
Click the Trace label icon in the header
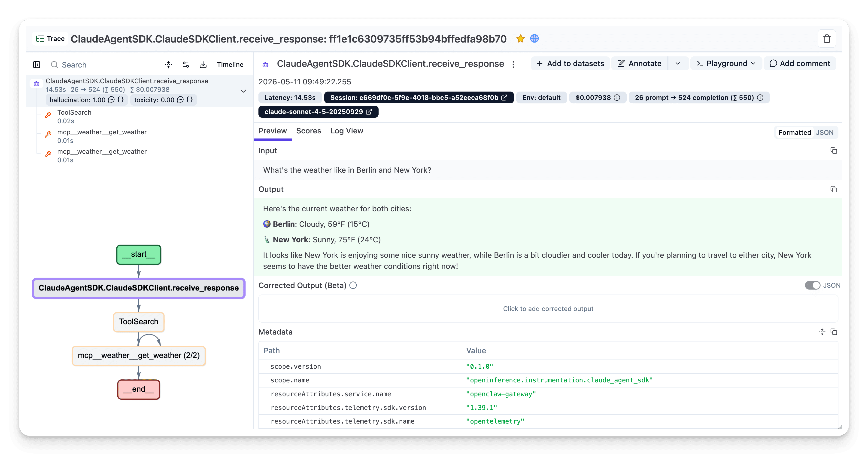coord(40,38)
